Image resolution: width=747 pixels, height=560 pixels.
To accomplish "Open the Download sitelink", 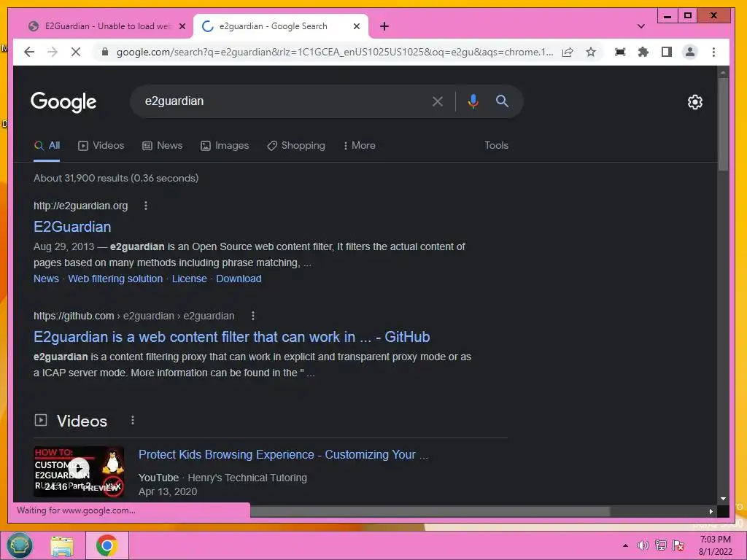I will click(x=239, y=279).
